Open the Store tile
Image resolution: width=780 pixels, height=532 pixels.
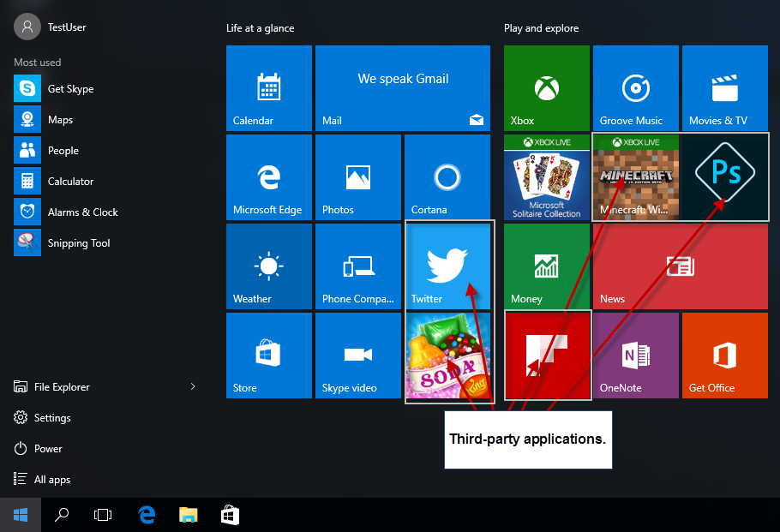pyautogui.click(x=268, y=355)
